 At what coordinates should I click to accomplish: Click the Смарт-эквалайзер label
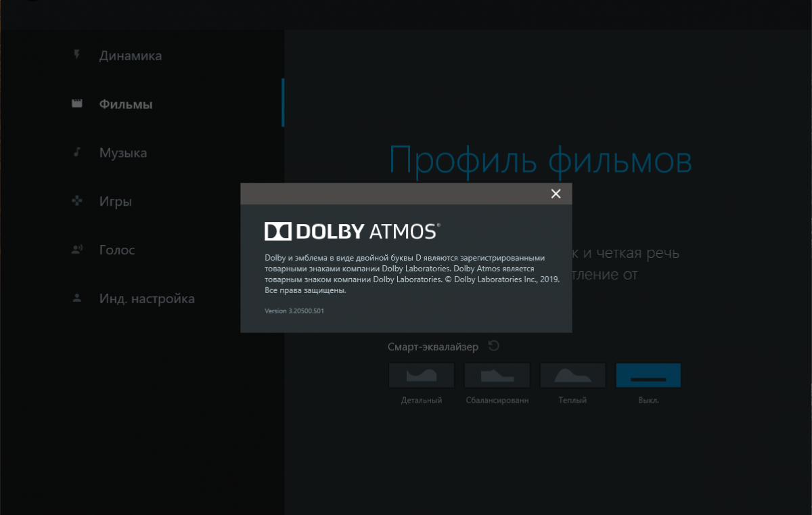[x=433, y=347]
